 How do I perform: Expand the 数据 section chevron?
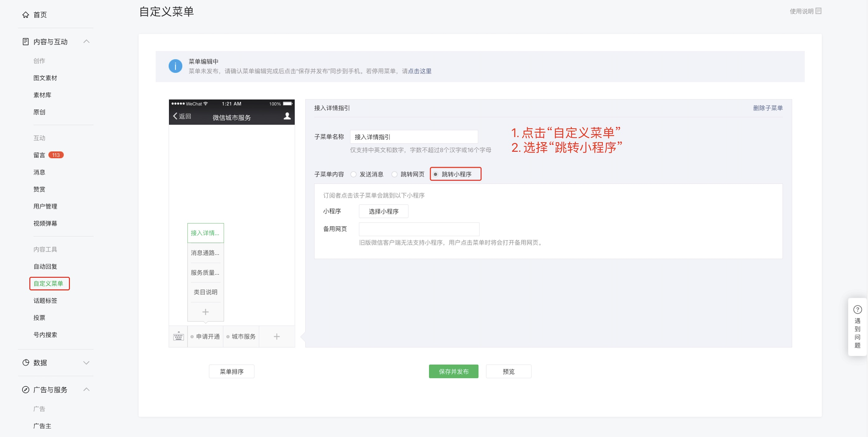tap(86, 363)
